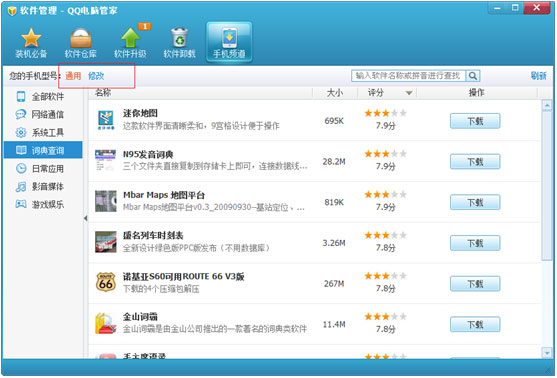Click the 盛名列车时刻表 title text
This screenshot has height=378, width=557.
(153, 236)
